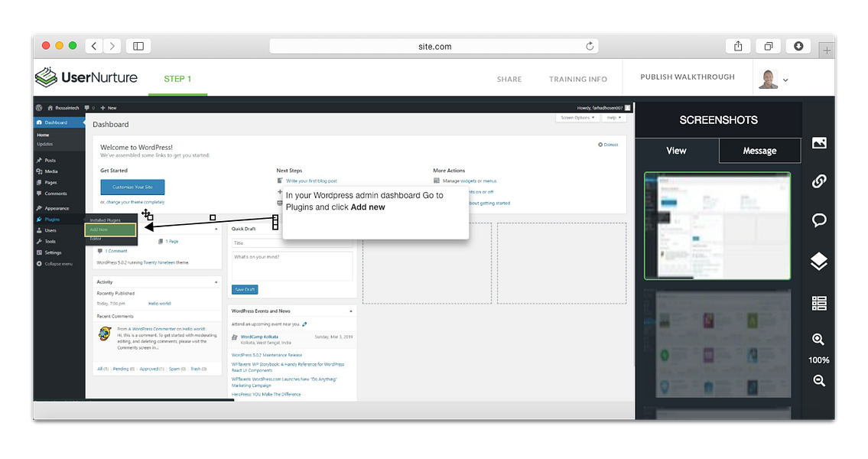
Task: Reload the page in address bar
Action: point(590,46)
